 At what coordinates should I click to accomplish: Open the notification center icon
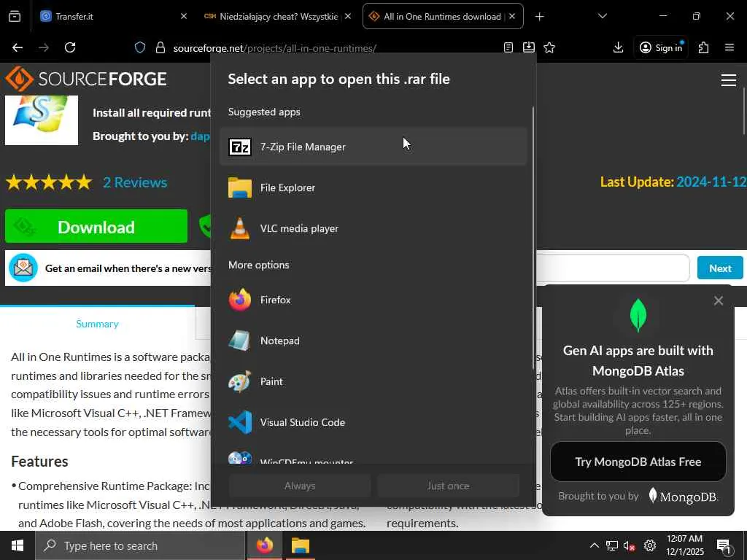(724, 546)
